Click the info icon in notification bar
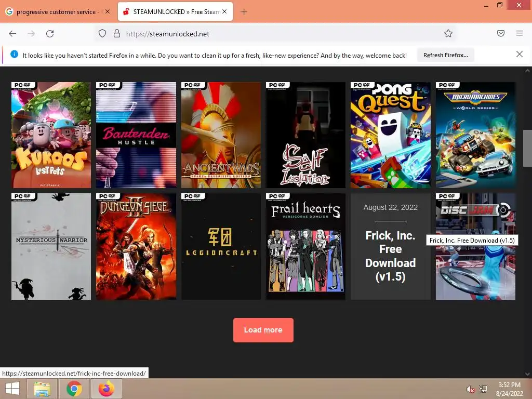The width and height of the screenshot is (532, 399). (x=14, y=54)
